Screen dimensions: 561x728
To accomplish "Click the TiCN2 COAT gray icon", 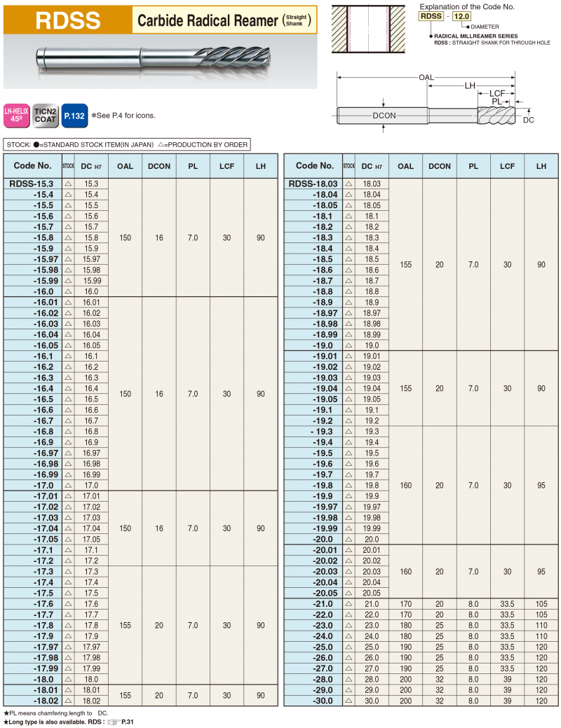I will (46, 116).
